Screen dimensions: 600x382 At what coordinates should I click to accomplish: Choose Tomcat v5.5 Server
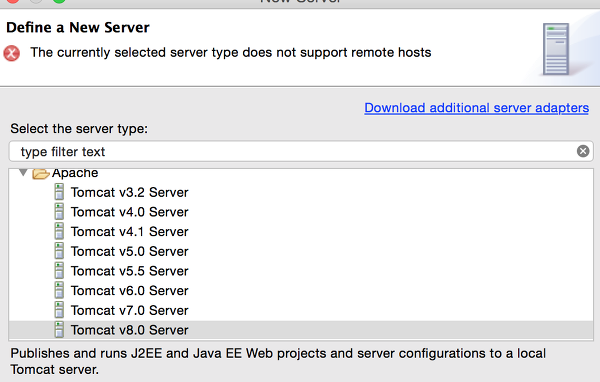click(129, 271)
